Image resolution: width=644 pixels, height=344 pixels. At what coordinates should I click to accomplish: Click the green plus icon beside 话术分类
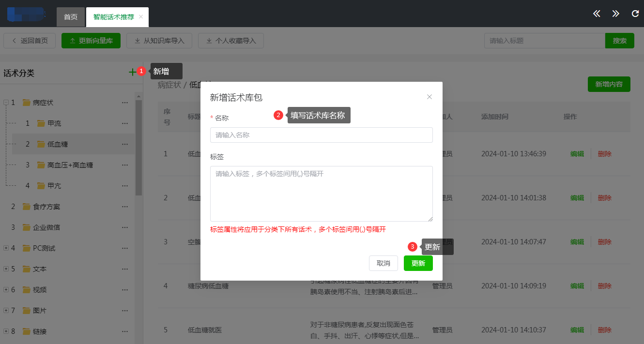(x=132, y=72)
